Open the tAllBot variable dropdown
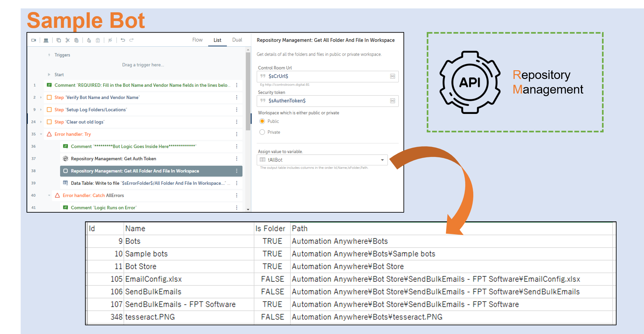Image resolution: width=644 pixels, height=334 pixels. pyautogui.click(x=382, y=160)
